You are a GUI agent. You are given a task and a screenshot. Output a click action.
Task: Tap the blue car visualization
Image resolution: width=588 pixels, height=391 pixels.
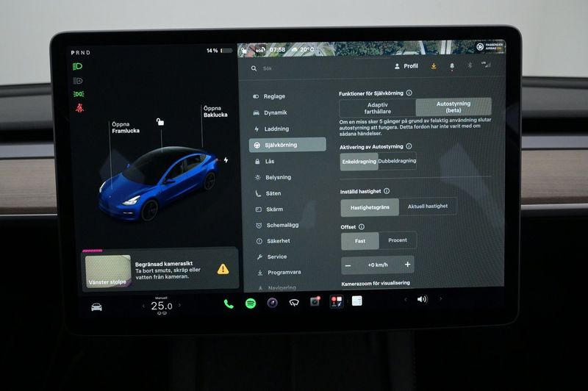pos(158,183)
